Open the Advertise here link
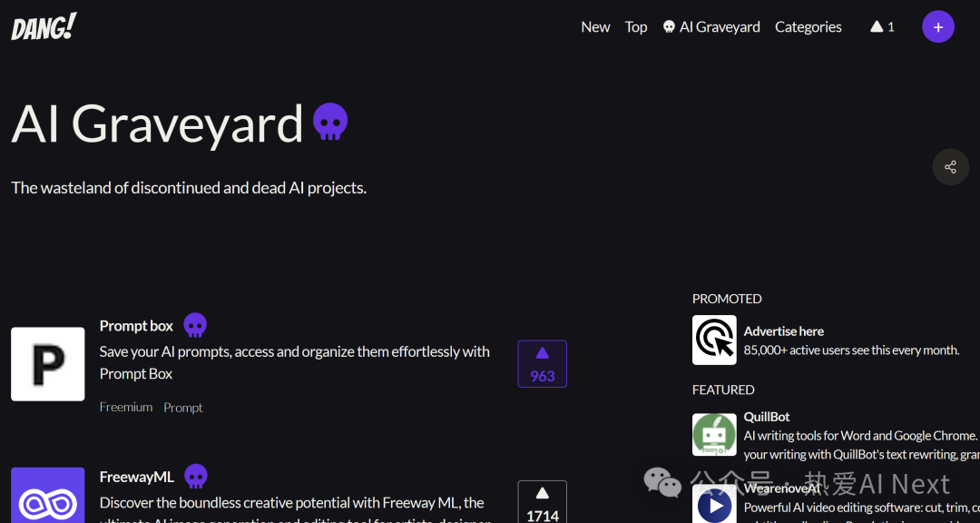 tap(783, 331)
